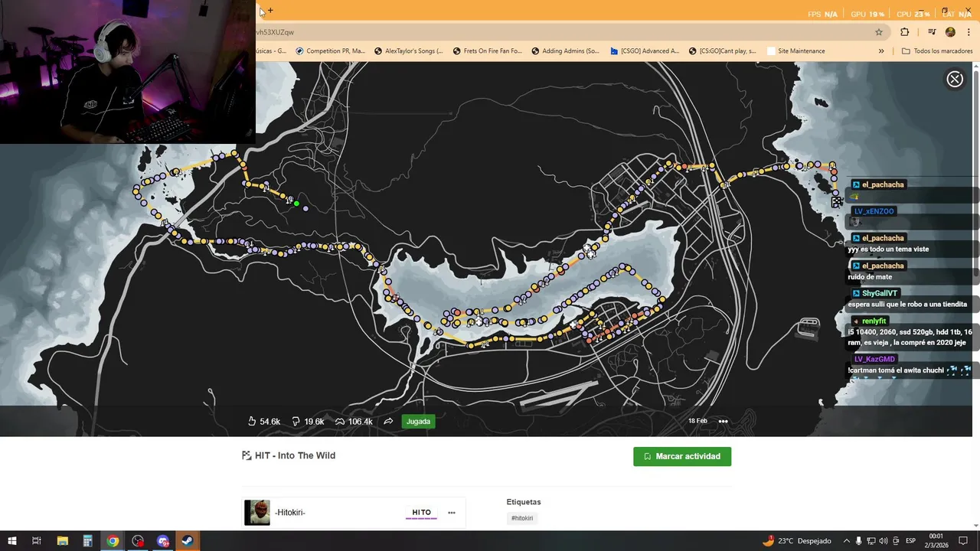This screenshot has width=980, height=551.
Task: Open the Todos los marcadores folder
Action: [x=937, y=51]
